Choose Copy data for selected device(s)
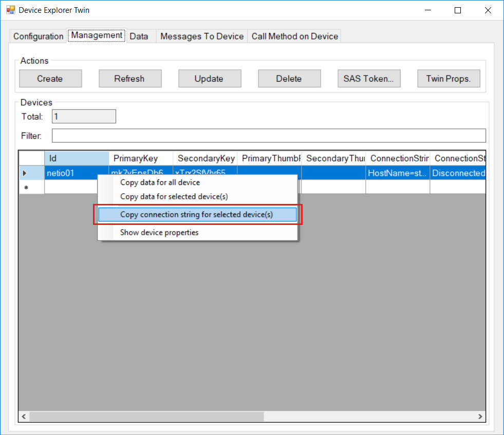 197,197
